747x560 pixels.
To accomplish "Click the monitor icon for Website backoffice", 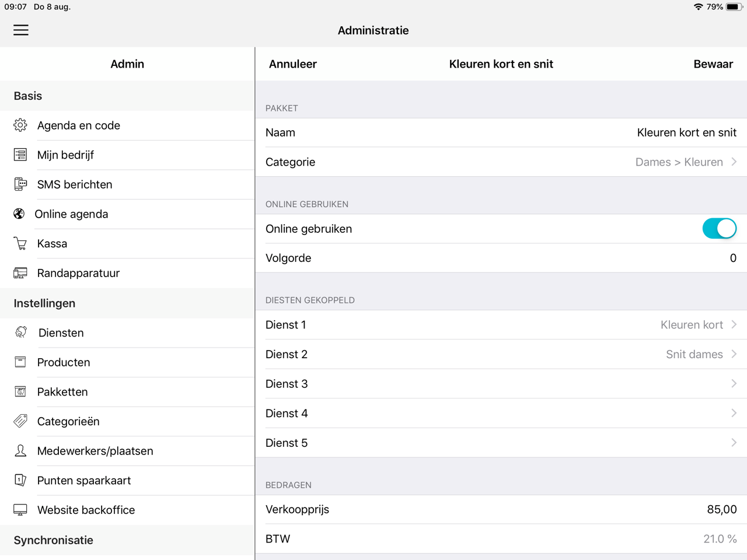I will [x=20, y=510].
